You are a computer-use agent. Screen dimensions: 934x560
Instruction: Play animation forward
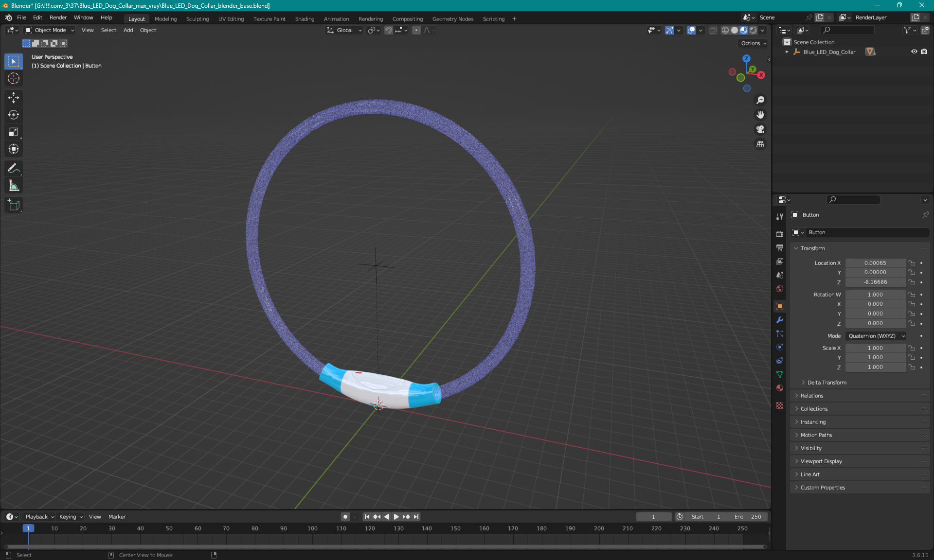pos(396,517)
